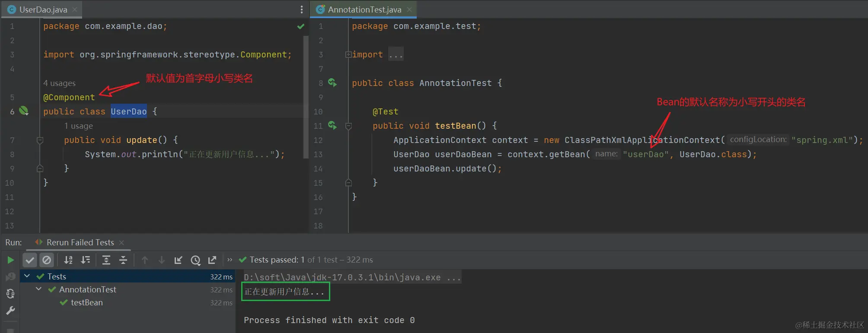Click 'package com.example.test;' line
This screenshot has height=333, width=868.
(416, 26)
